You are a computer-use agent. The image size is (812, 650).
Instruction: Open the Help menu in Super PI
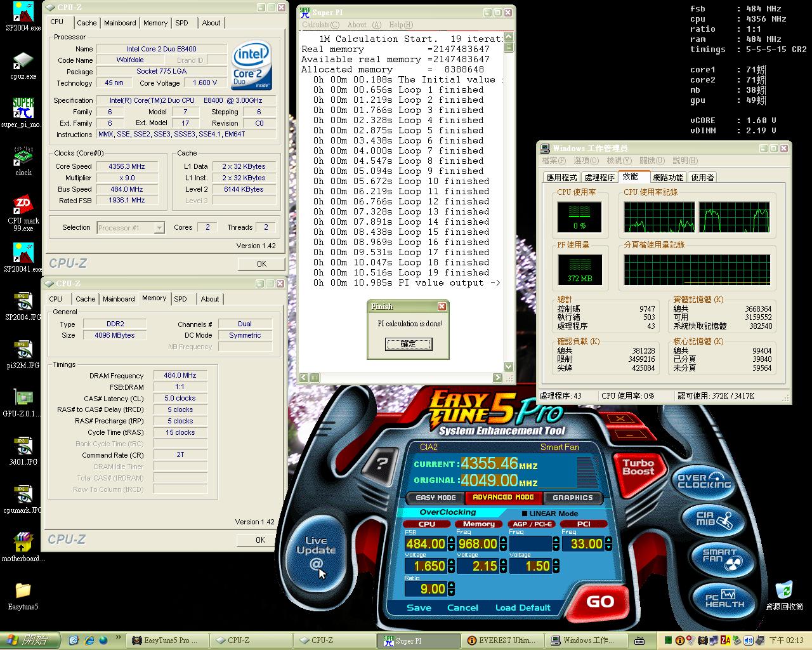click(400, 25)
